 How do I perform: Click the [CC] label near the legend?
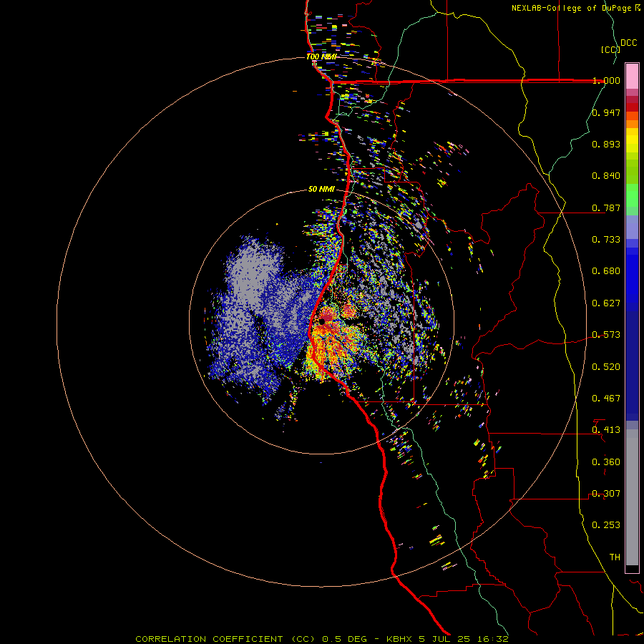(x=610, y=49)
